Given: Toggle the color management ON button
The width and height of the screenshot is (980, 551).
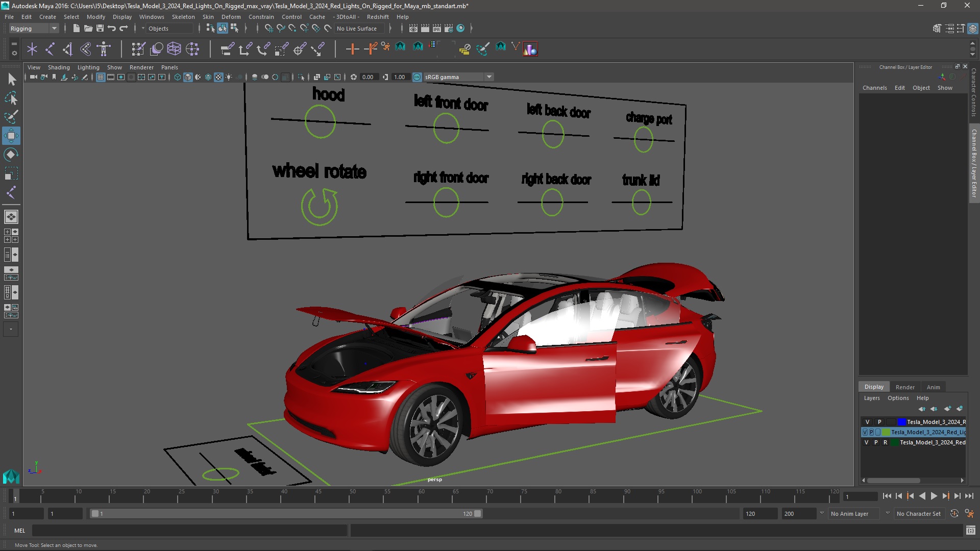Looking at the screenshot, I should click(x=417, y=77).
